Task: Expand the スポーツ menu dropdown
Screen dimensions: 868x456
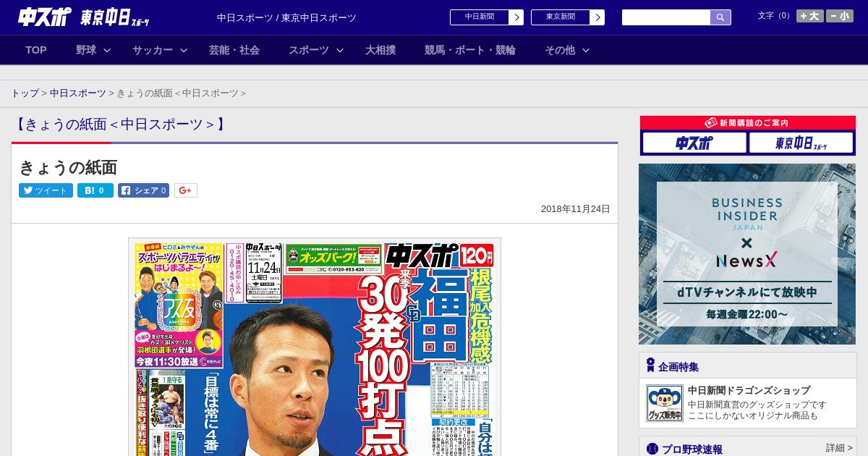Action: coord(315,50)
